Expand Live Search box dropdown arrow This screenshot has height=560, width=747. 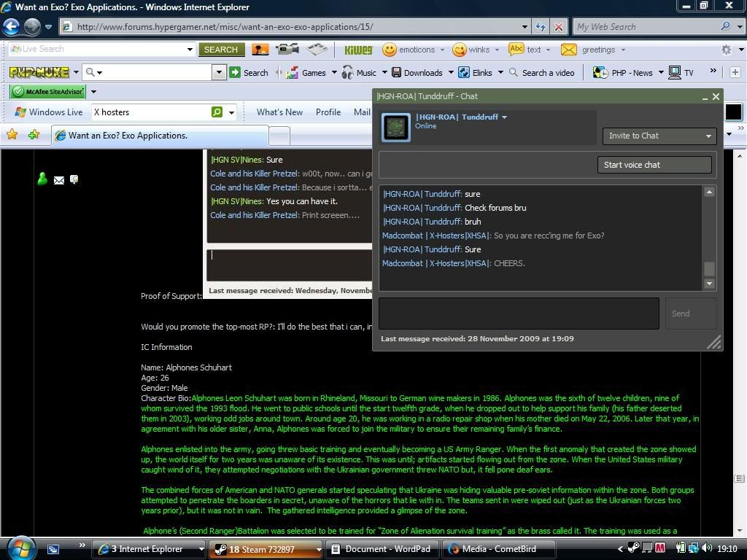pos(190,49)
